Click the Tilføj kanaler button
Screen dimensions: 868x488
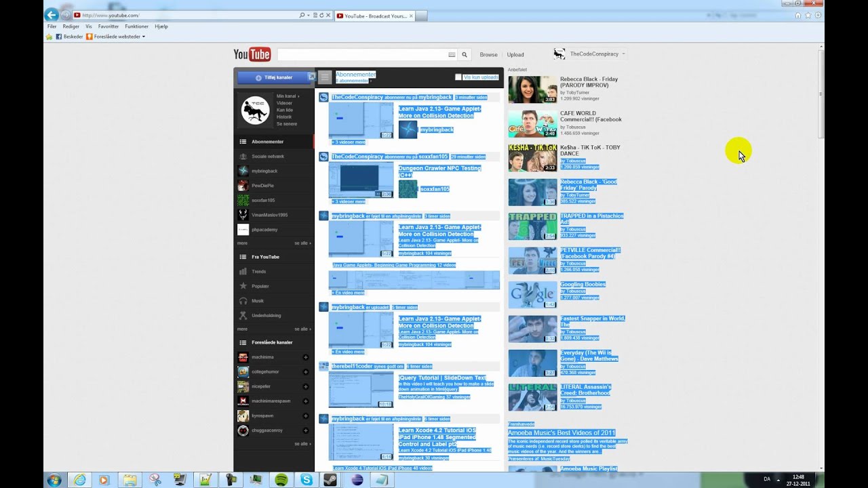tap(273, 77)
